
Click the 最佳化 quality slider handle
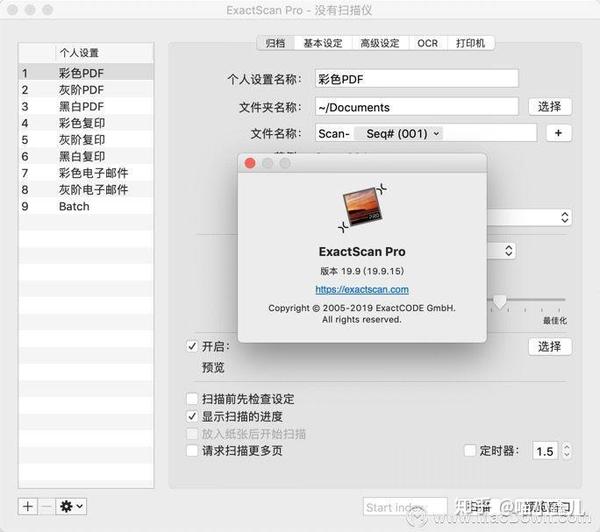499,302
